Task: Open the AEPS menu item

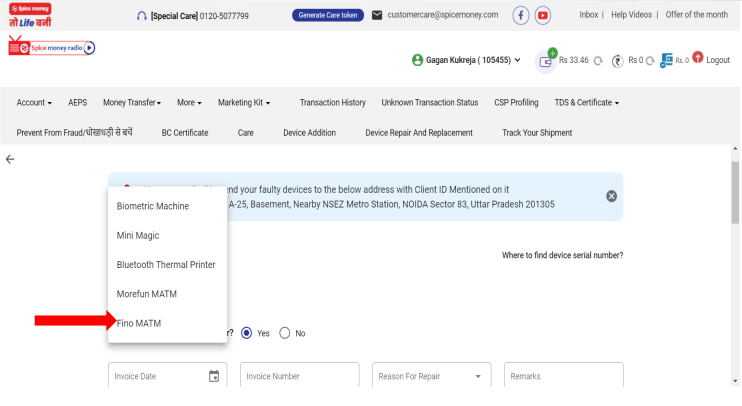Action: (x=78, y=103)
